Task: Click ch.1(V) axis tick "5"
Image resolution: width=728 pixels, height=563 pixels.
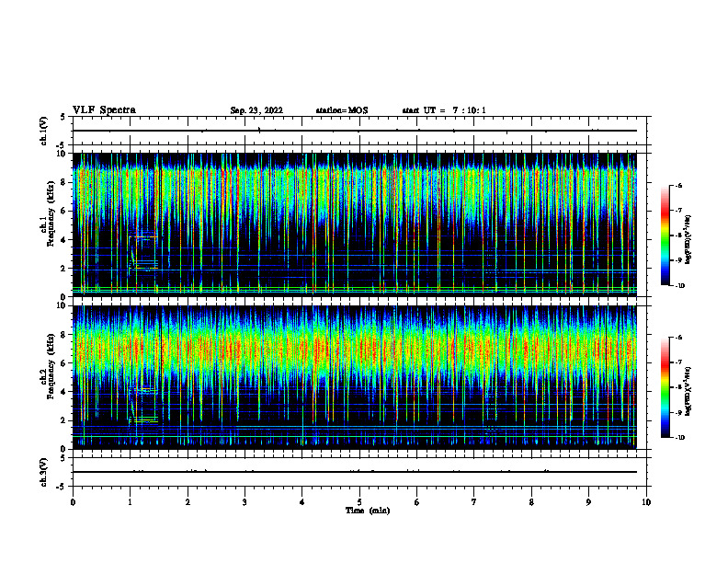Action: tap(63, 117)
